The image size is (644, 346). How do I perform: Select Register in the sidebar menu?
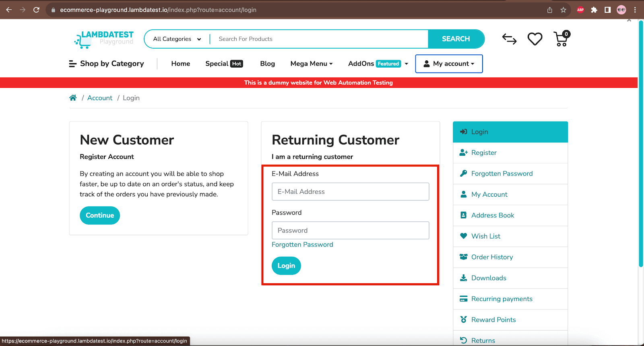510,153
